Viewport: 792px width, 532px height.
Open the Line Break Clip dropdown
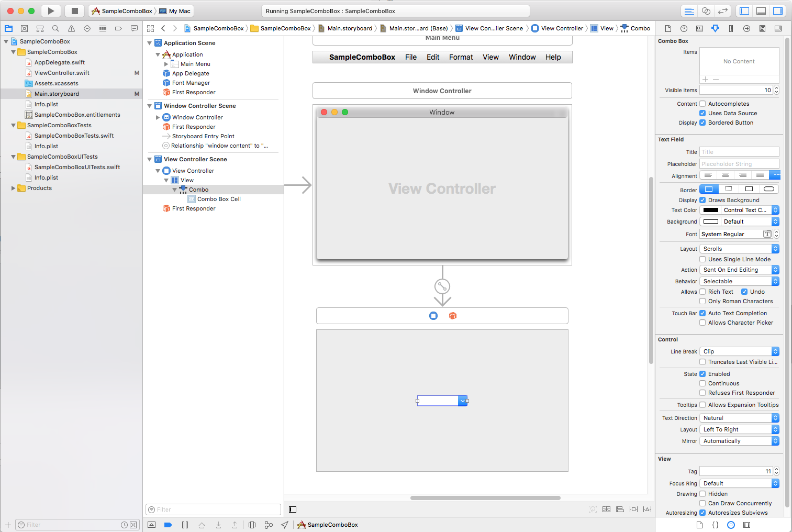[x=740, y=351]
